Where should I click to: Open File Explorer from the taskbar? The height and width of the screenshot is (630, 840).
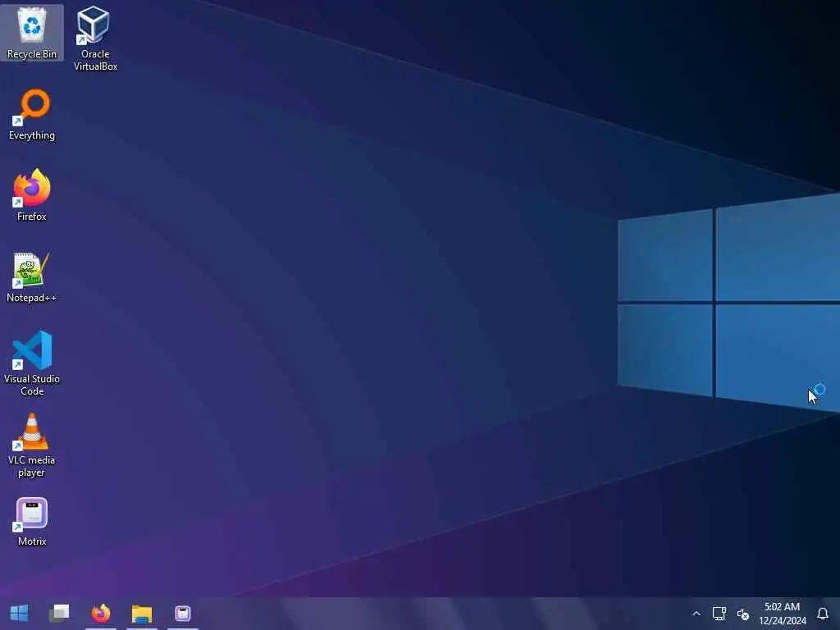click(x=142, y=613)
